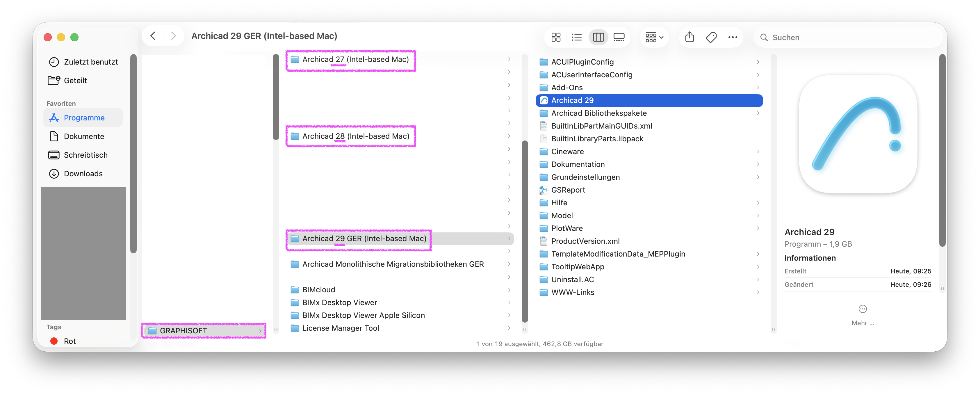Click the large Archicad 29 preview icon
The width and height of the screenshot is (980, 395).
pyautogui.click(x=858, y=134)
